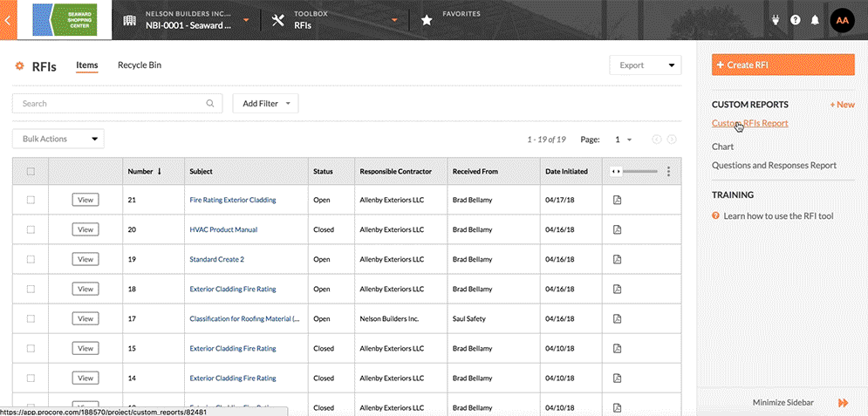The image size is (868, 416).
Task: Click the Favorites star icon
Action: (x=427, y=20)
